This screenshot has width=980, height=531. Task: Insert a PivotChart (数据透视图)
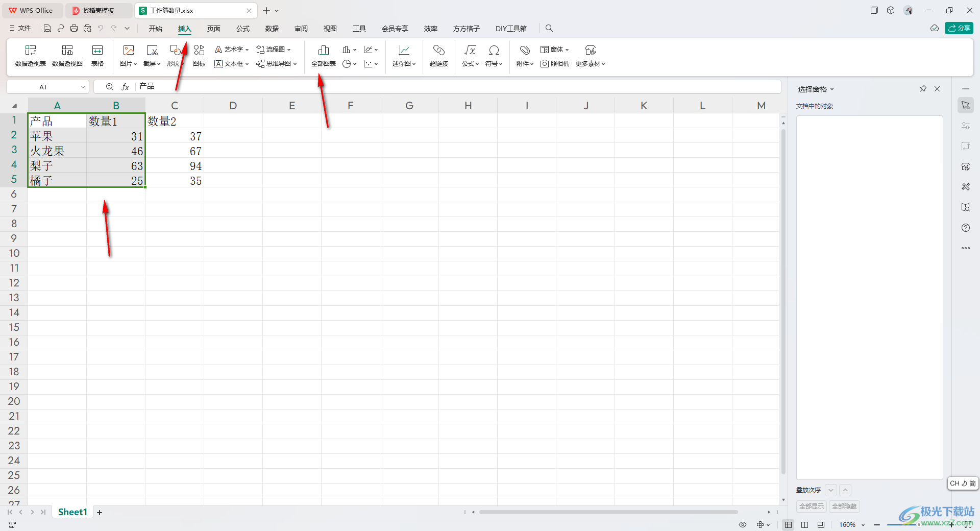(67, 56)
